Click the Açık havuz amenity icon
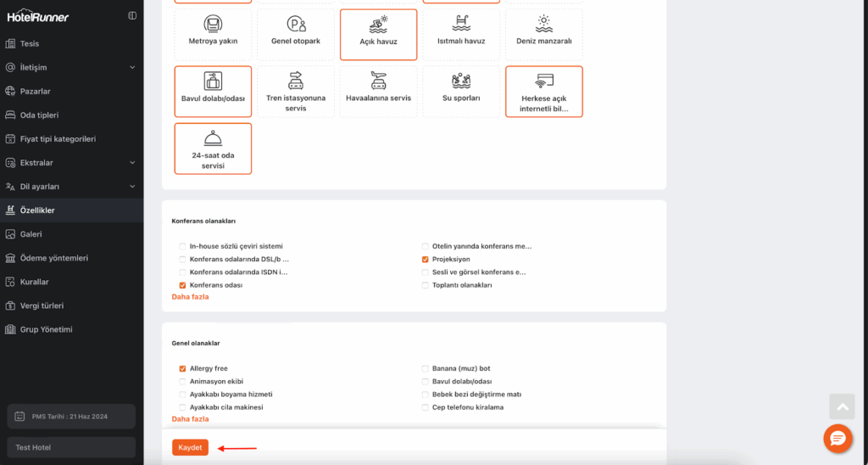This screenshot has width=868, height=465. point(378,24)
